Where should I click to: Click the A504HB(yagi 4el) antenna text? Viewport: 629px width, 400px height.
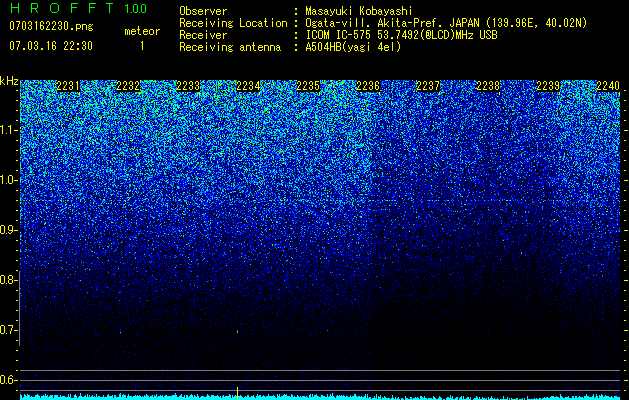click(x=353, y=47)
